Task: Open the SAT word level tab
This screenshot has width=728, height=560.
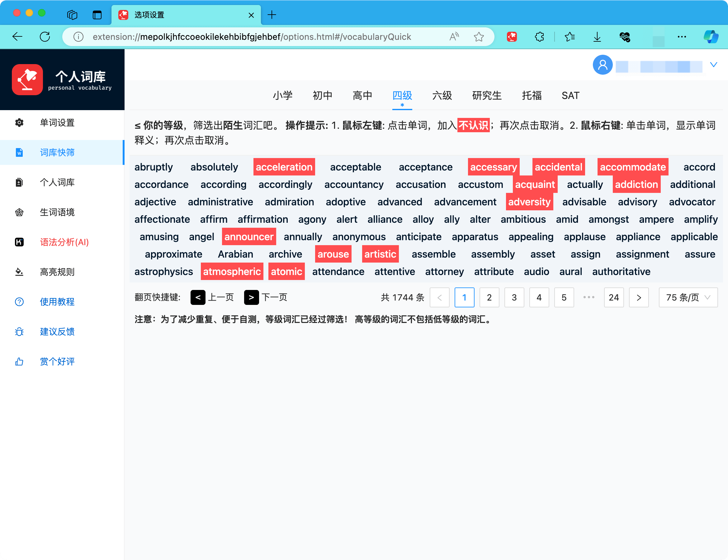Action: point(570,96)
